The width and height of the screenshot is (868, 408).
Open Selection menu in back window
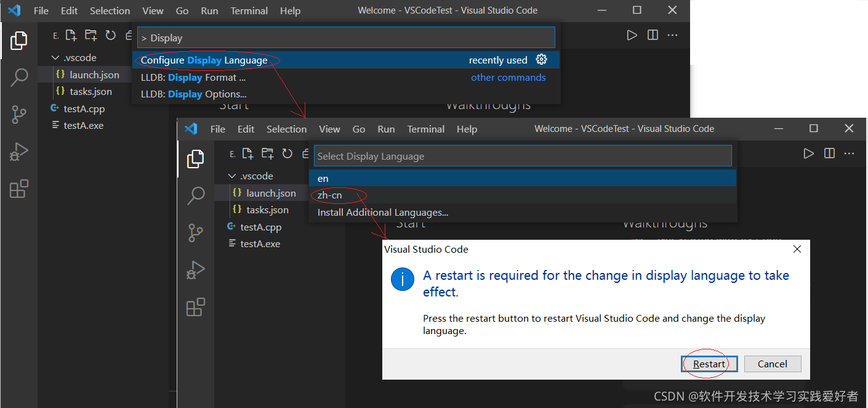[x=110, y=10]
